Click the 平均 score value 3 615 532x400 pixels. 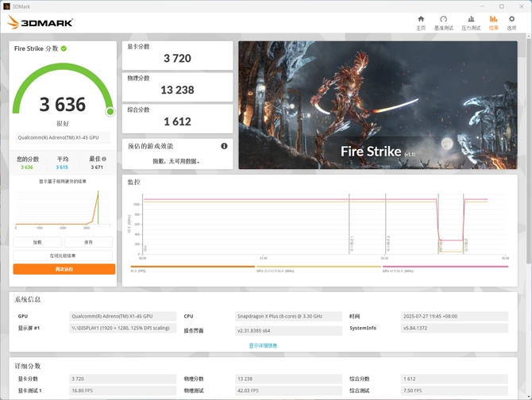(x=62, y=167)
